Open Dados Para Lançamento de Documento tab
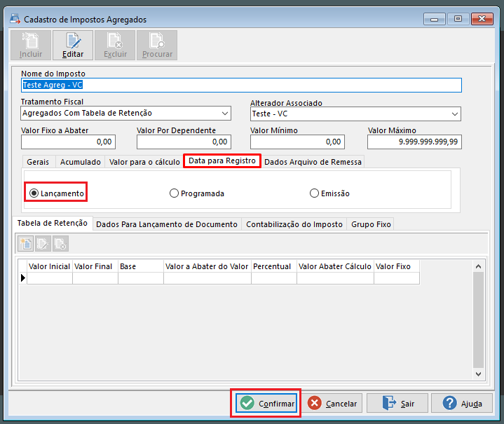This screenshot has width=504, height=424. (167, 224)
